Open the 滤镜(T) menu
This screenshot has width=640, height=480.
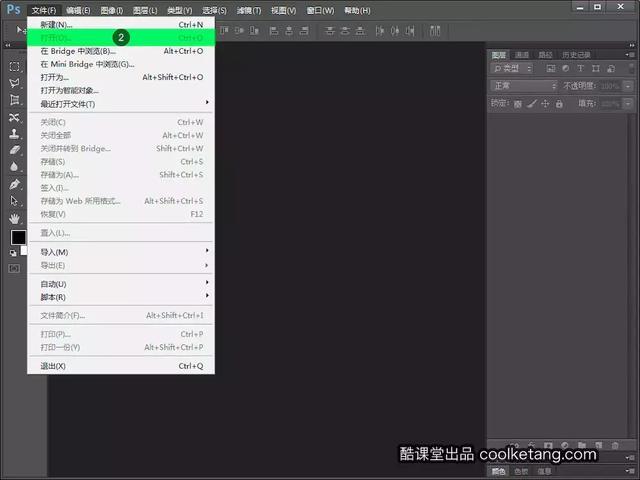[249, 10]
